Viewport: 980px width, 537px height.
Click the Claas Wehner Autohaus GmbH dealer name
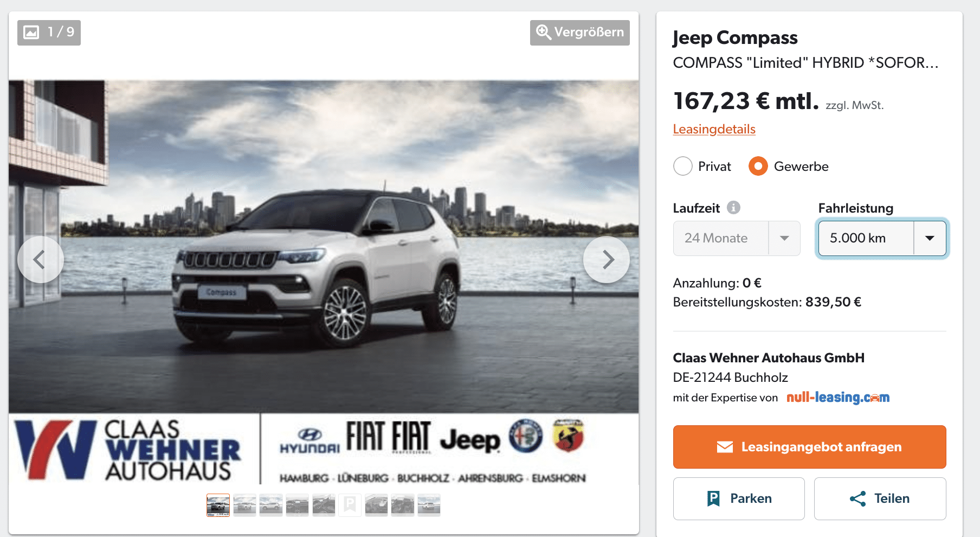769,358
